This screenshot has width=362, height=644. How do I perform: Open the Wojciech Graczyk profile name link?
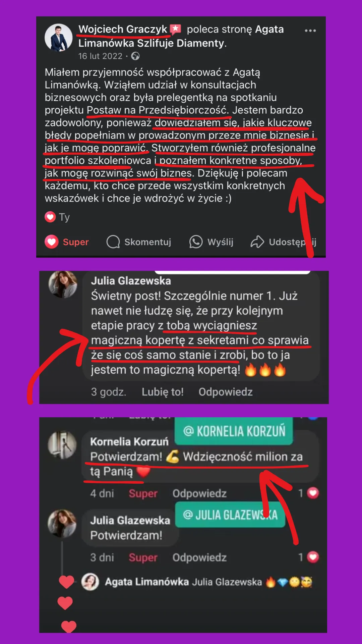click(123, 30)
